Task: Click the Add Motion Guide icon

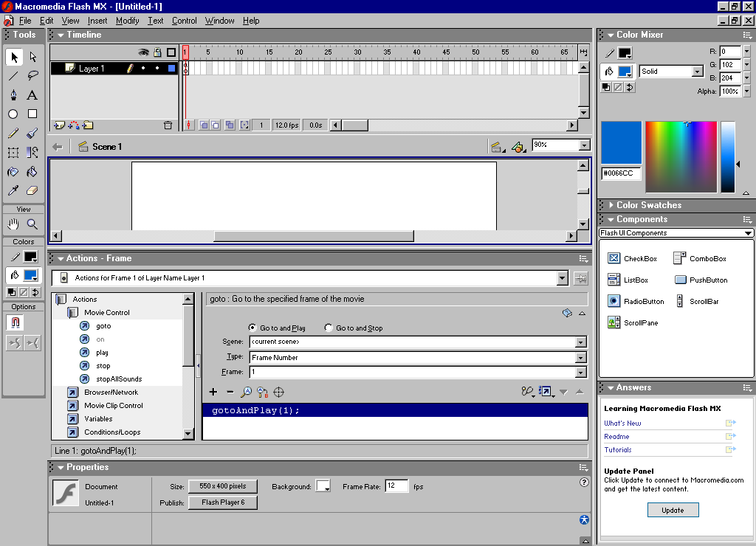Action: point(74,125)
